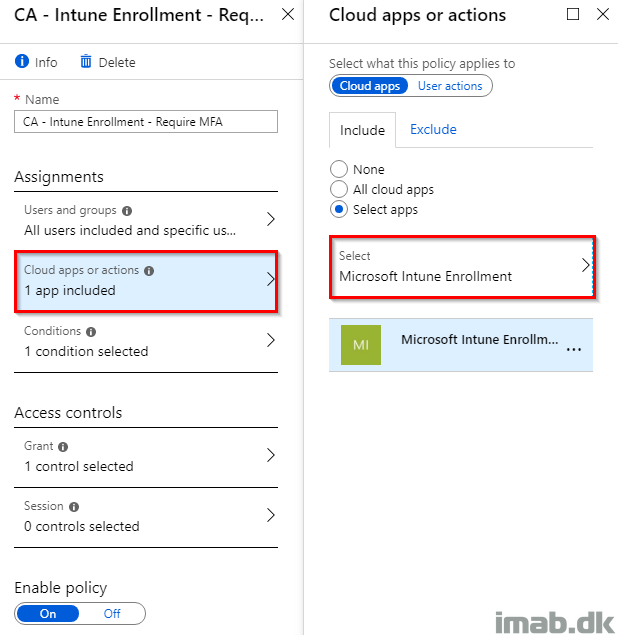Choose the Select apps radio button
The height and width of the screenshot is (635, 618).
point(339,209)
